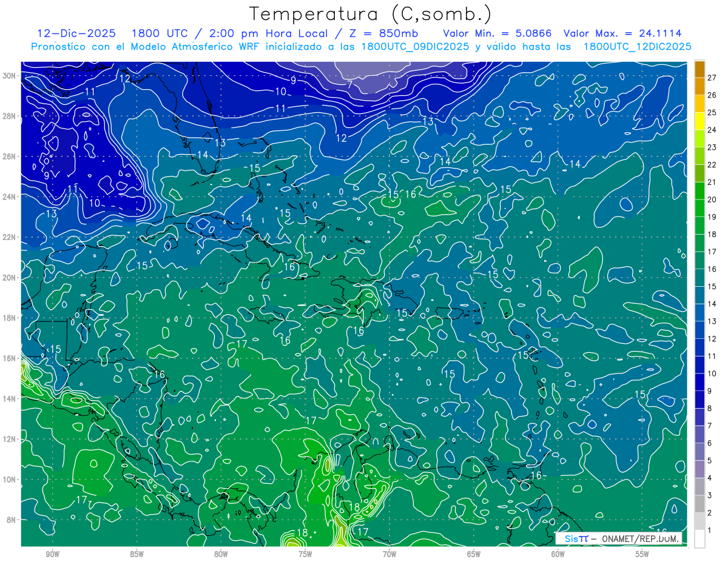
Task: Click the 28N latitude axis label
Action: [x=10, y=116]
